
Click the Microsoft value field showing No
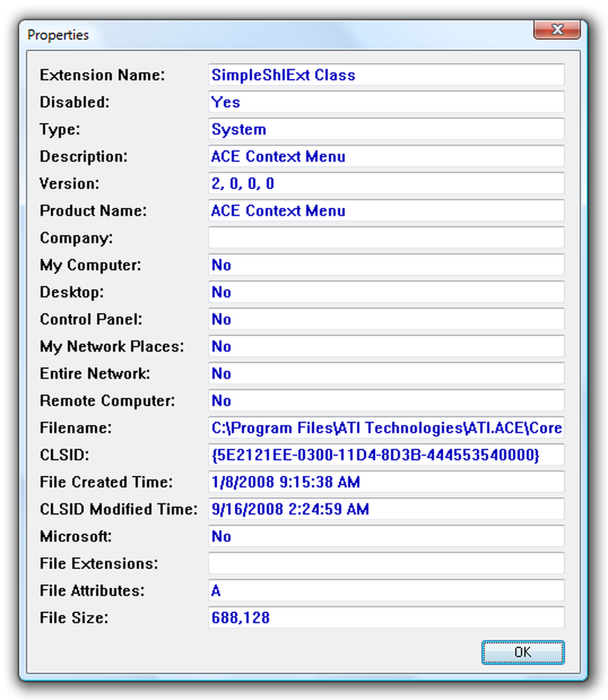click(x=386, y=537)
